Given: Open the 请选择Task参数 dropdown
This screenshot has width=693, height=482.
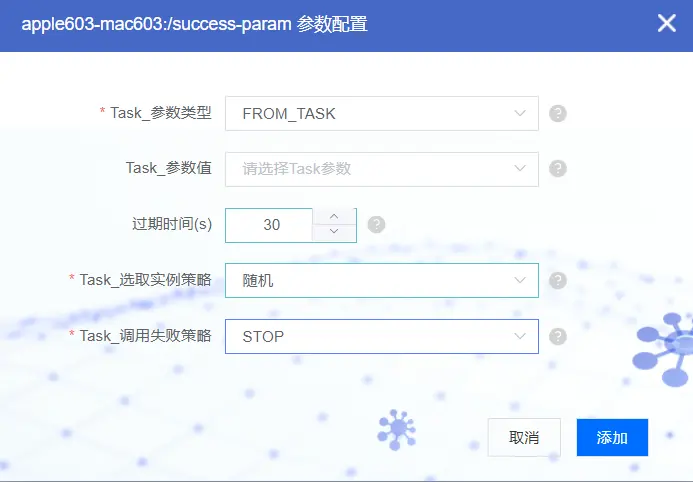Looking at the screenshot, I should pyautogui.click(x=382, y=169).
